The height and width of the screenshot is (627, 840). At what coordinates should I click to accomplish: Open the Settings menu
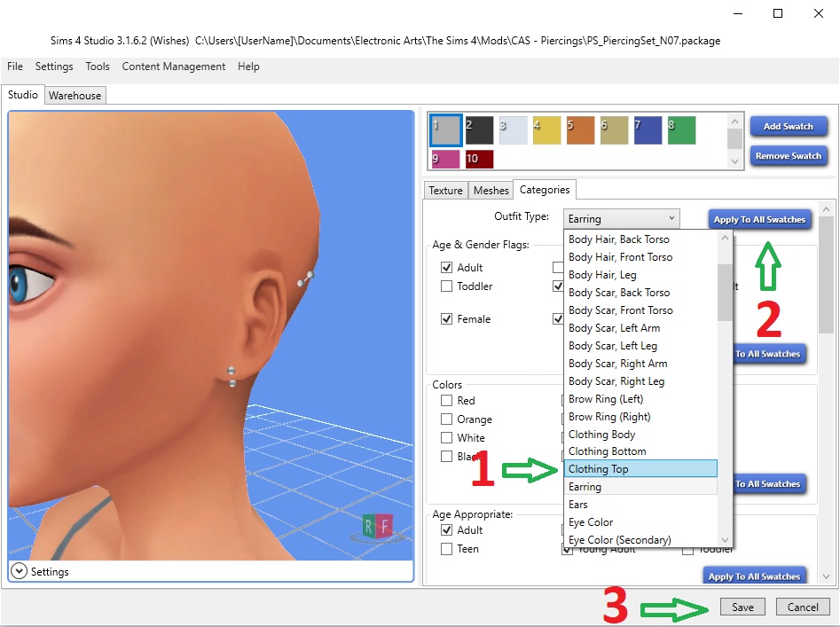point(54,67)
